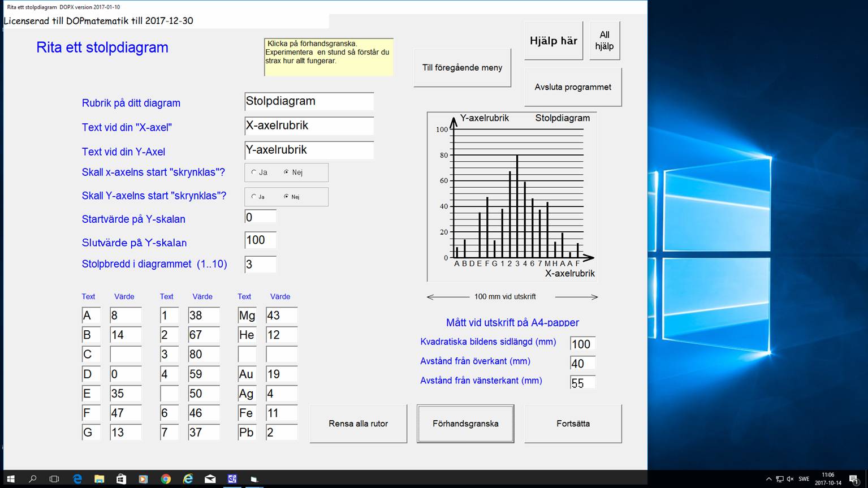The width and height of the screenshot is (868, 488).
Task: Launch Microsoft Edge from the taskbar
Action: pos(77,479)
